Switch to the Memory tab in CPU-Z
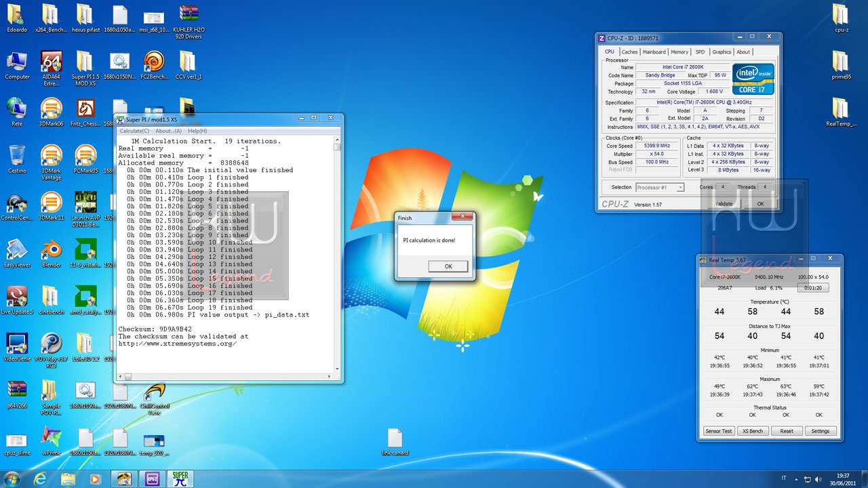 pyautogui.click(x=679, y=52)
